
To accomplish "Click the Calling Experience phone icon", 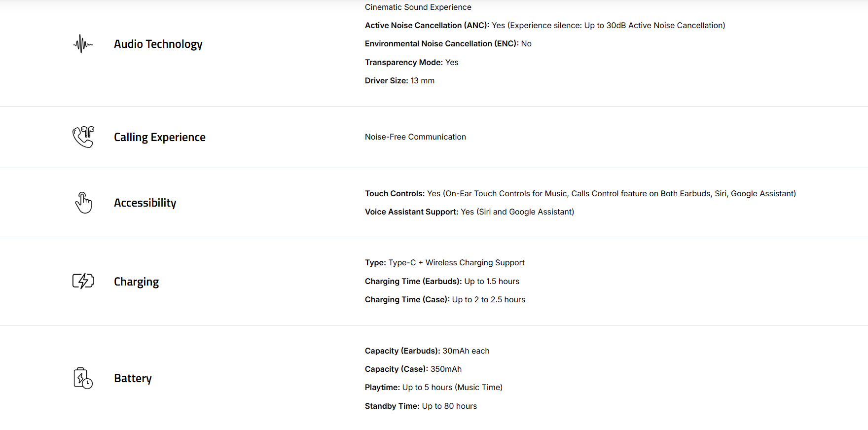I will pos(83,137).
